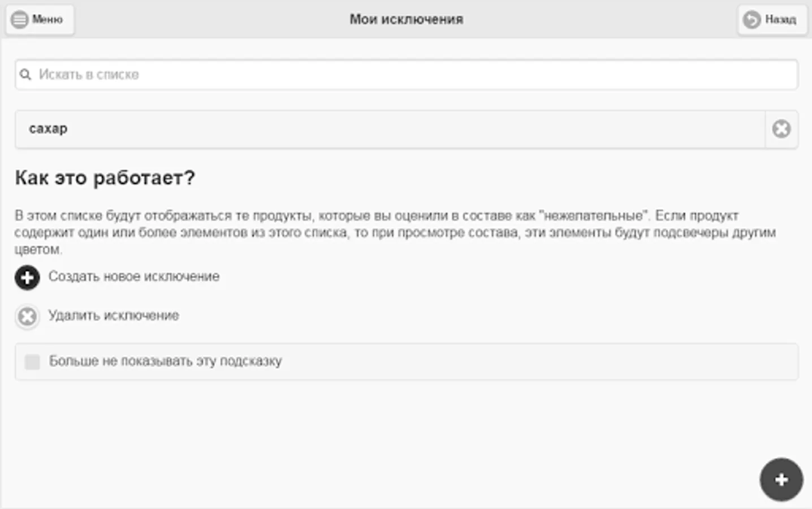Focus the Искать в списке search field
Image resolution: width=812 pixels, height=509 pixels.
tap(406, 75)
